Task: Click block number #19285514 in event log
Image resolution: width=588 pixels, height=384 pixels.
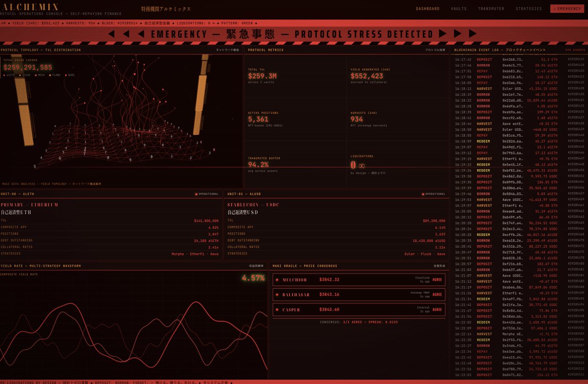Action: click(x=576, y=375)
